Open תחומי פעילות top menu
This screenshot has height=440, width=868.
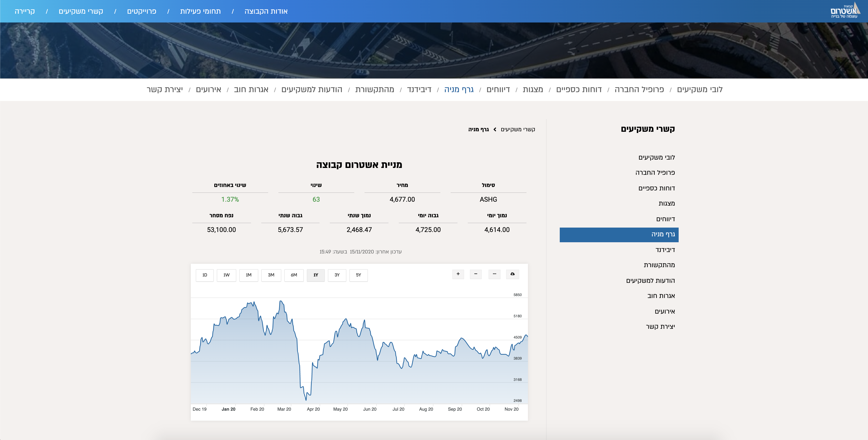point(201,11)
